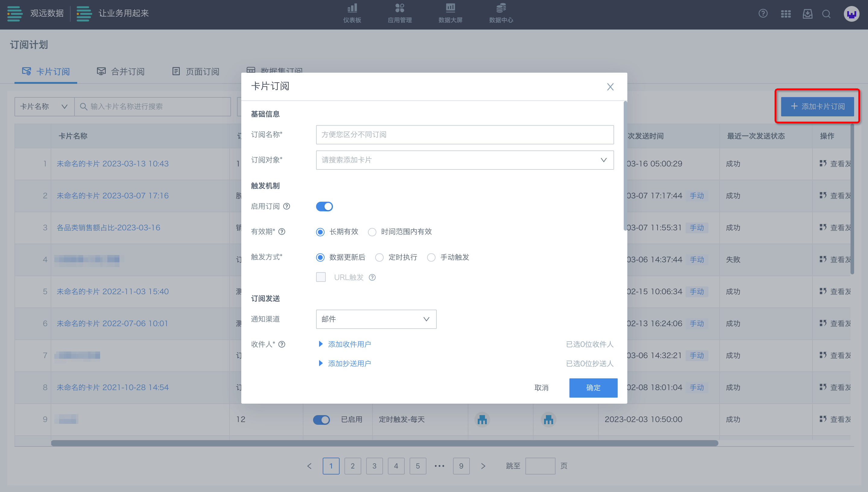The image size is (868, 492).
Task: Expand 添加抄送用户 section
Action: point(345,363)
